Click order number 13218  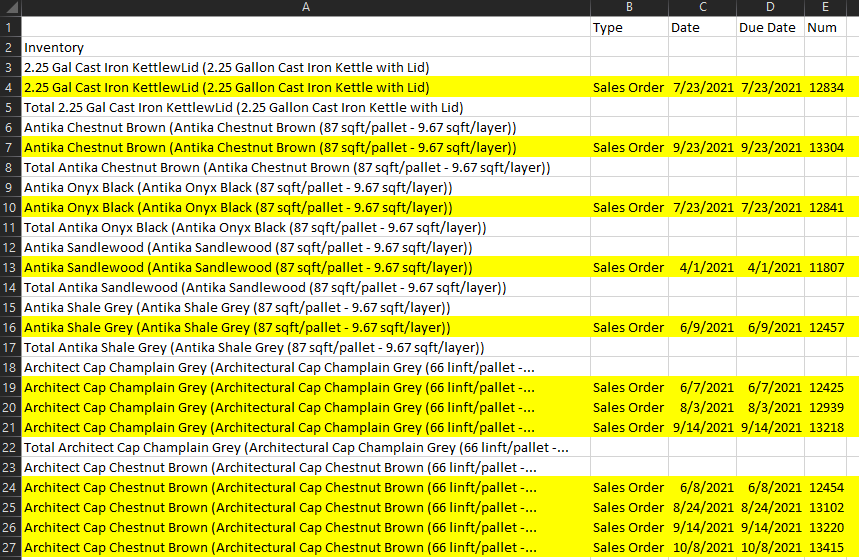(x=825, y=427)
